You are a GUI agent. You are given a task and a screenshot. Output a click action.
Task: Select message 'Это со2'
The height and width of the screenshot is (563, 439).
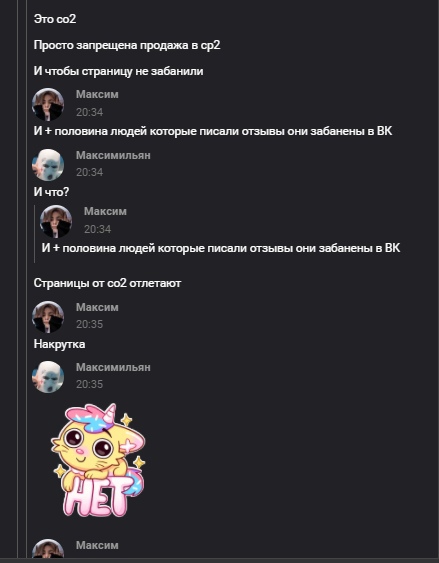[x=55, y=19]
